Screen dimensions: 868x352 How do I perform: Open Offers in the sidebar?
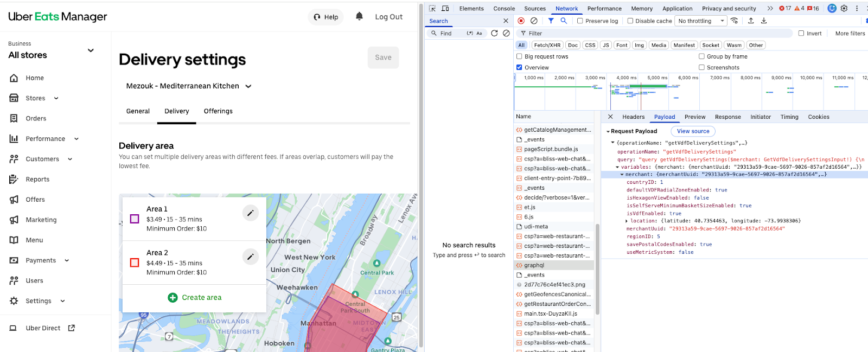[x=35, y=200]
